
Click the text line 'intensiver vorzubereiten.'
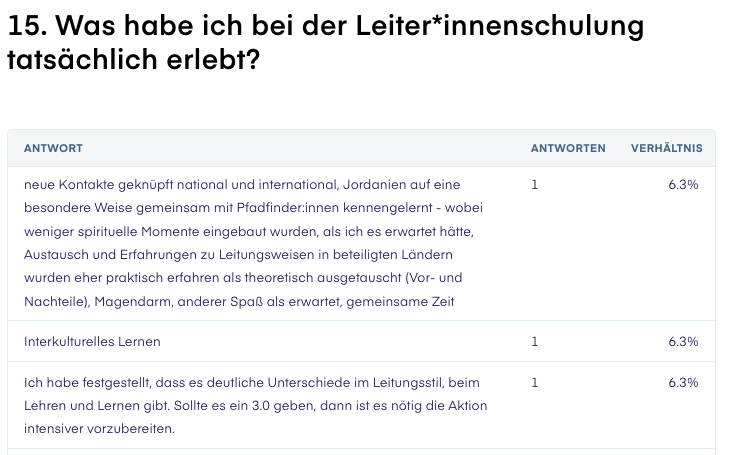[x=99, y=428]
